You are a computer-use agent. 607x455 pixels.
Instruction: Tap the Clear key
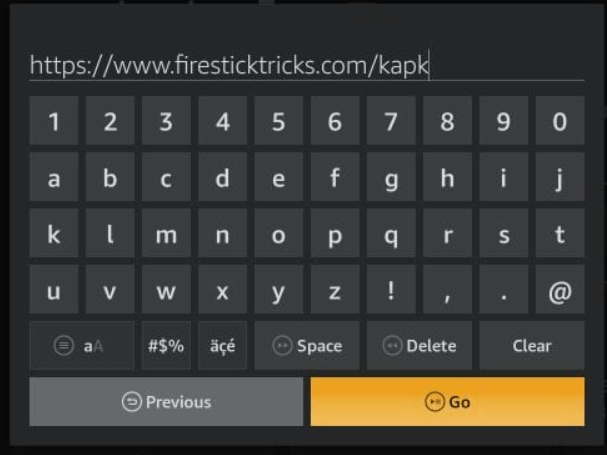[532, 345]
